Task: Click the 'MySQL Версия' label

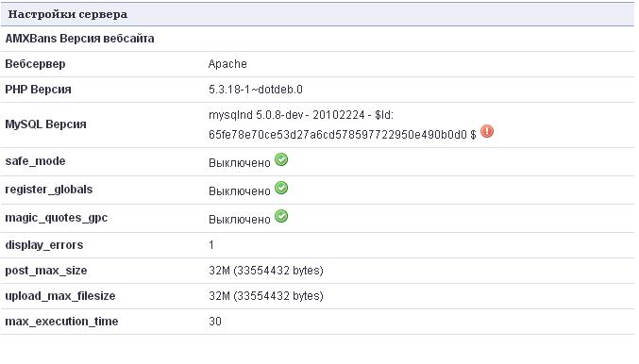Action: click(45, 124)
